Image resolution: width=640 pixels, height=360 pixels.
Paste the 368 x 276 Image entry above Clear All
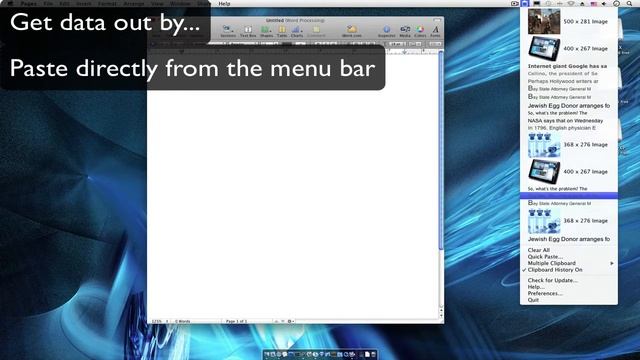tap(569, 221)
